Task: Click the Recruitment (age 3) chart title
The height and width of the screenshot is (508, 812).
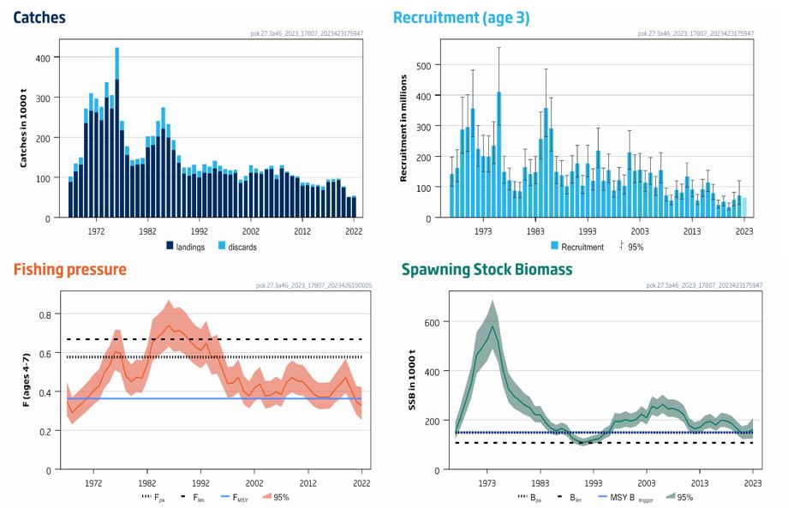Action: (462, 18)
